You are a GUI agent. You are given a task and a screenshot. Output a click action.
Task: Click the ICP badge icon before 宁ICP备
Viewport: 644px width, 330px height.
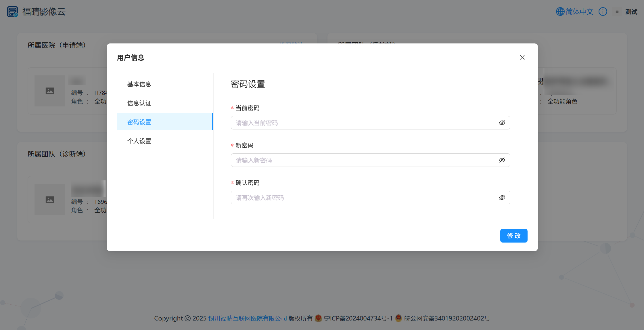pyautogui.click(x=318, y=318)
